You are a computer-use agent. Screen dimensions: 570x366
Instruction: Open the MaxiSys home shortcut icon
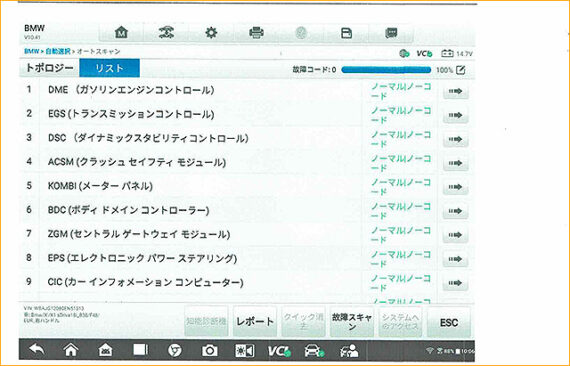105,350
